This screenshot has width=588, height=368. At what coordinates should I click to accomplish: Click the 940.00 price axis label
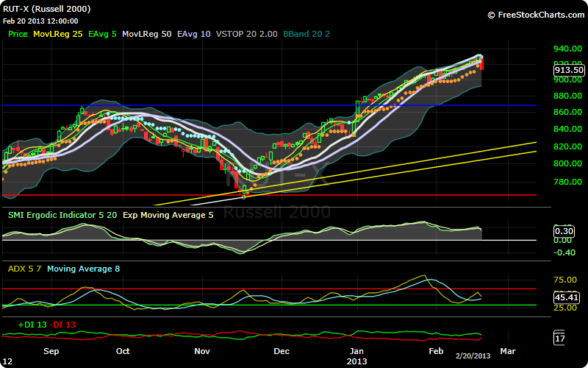[x=567, y=49]
